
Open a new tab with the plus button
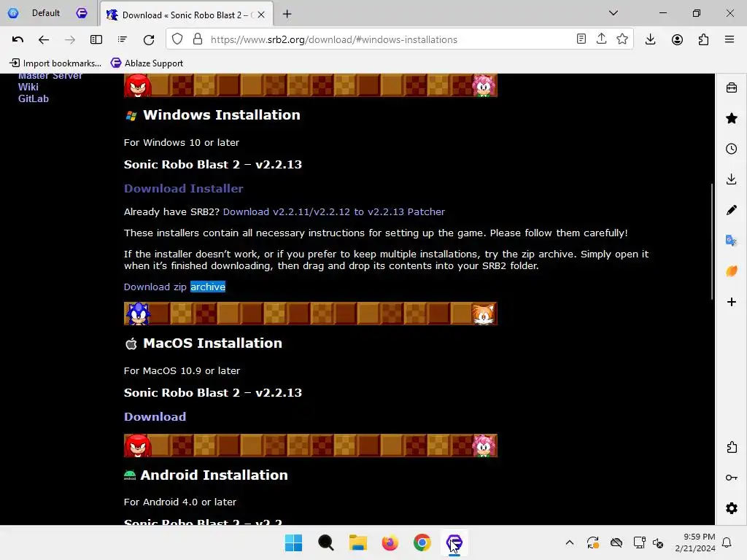pos(287,14)
